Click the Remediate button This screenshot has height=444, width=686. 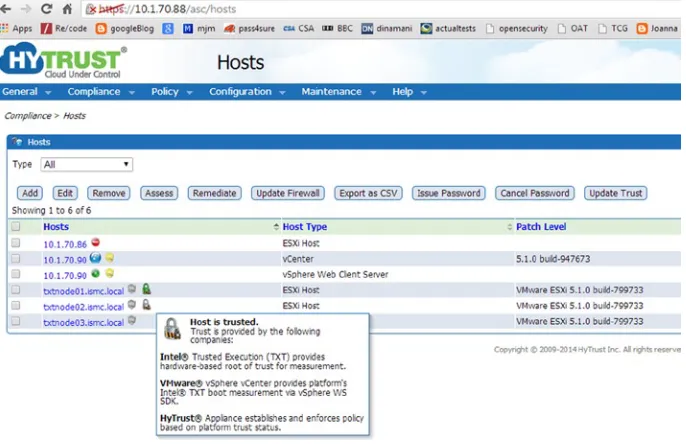(214, 193)
